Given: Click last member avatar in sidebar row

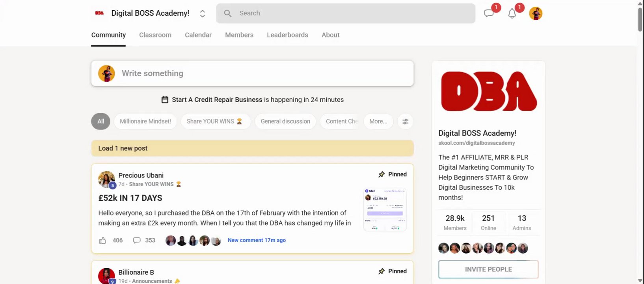Looking at the screenshot, I should pos(523,248).
